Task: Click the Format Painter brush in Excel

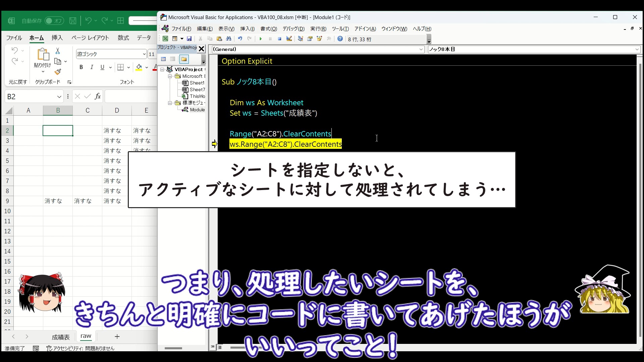Action: [x=58, y=72]
